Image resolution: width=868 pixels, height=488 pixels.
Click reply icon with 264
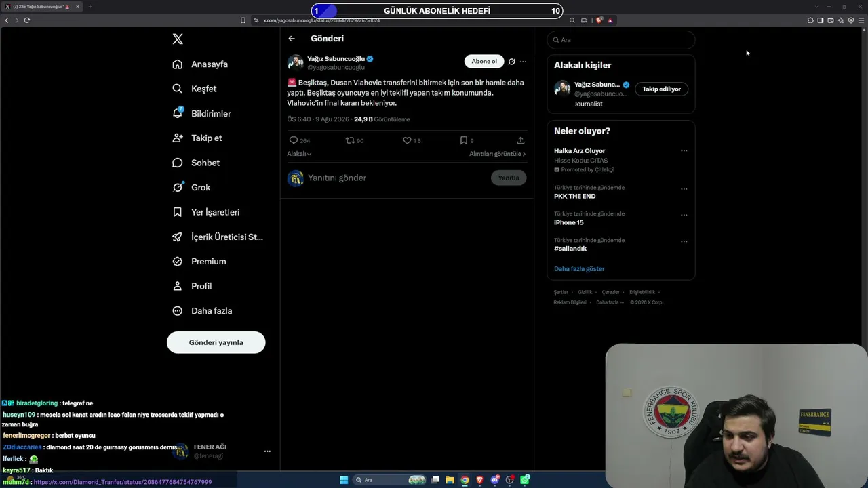point(294,140)
